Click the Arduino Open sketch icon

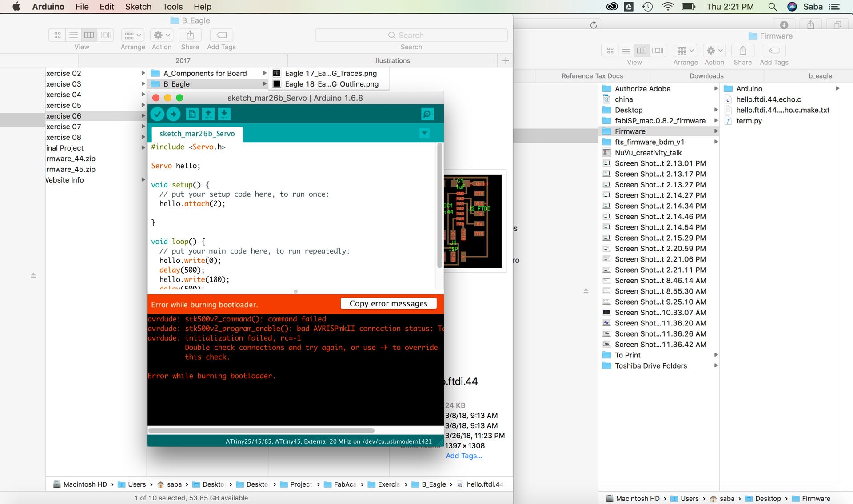click(208, 114)
